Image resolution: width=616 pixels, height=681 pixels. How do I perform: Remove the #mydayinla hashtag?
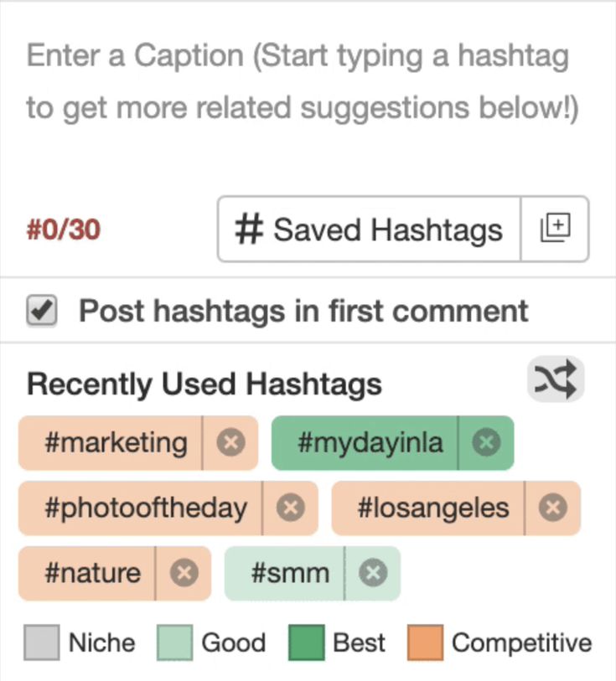[x=486, y=442]
